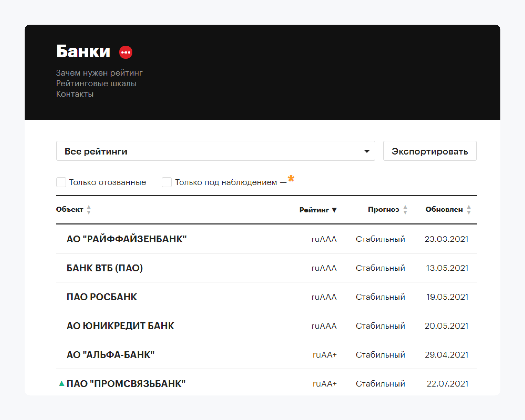
Task: Open АО ЮНИКРЕДИТ БАНК row
Action: (x=266, y=326)
